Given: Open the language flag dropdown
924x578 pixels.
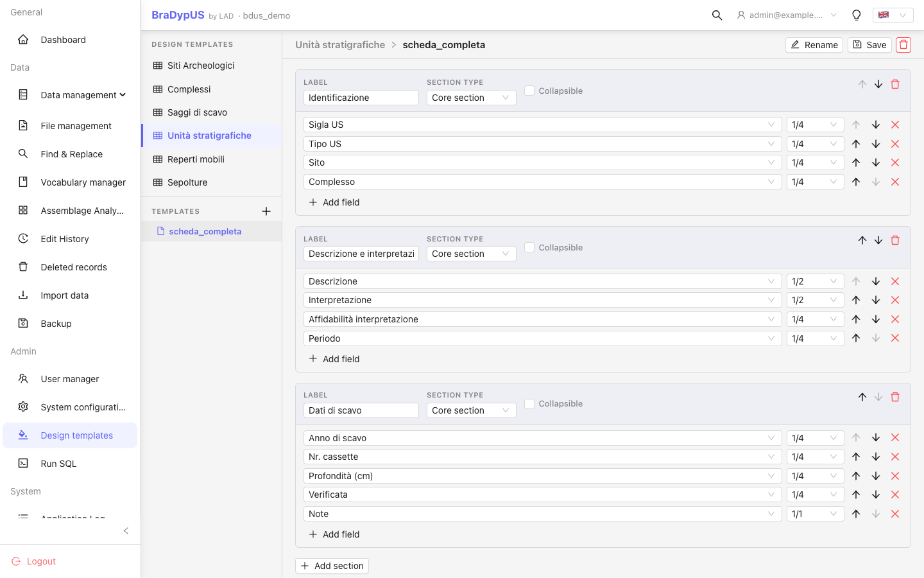Looking at the screenshot, I should 893,15.
